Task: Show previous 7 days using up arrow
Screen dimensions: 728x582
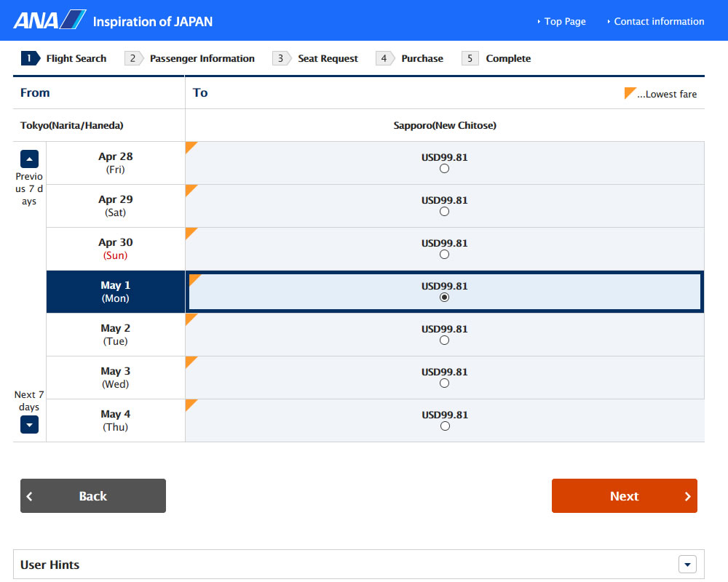Action: pos(29,159)
